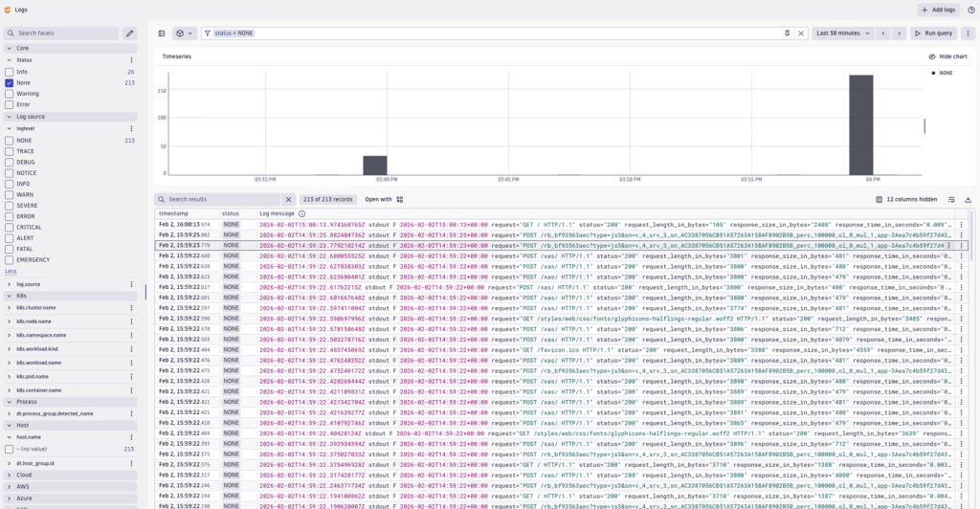This screenshot has width=980, height=509.
Task: Click the tall 4 PM histogram bar
Action: (861, 124)
